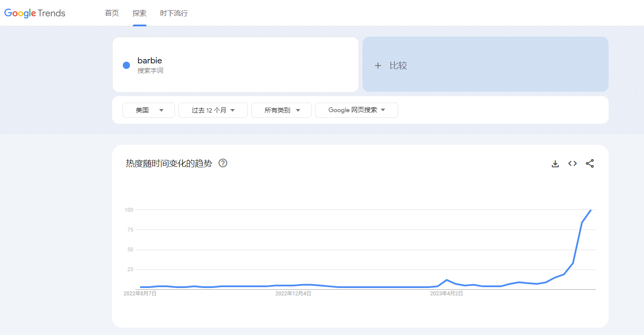This screenshot has width=644, height=335.
Task: Open the embed code icon
Action: click(572, 164)
